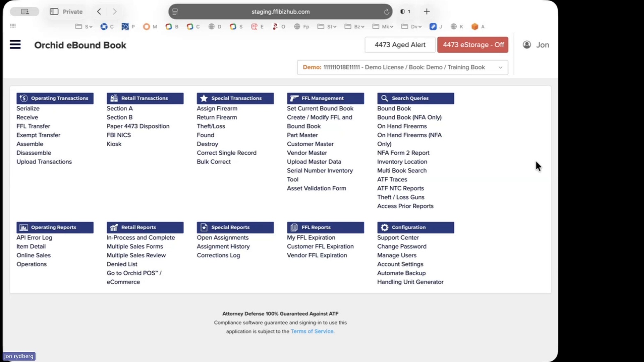The image size is (644, 362).
Task: Open Handling Unit Generator
Action: pyautogui.click(x=410, y=282)
